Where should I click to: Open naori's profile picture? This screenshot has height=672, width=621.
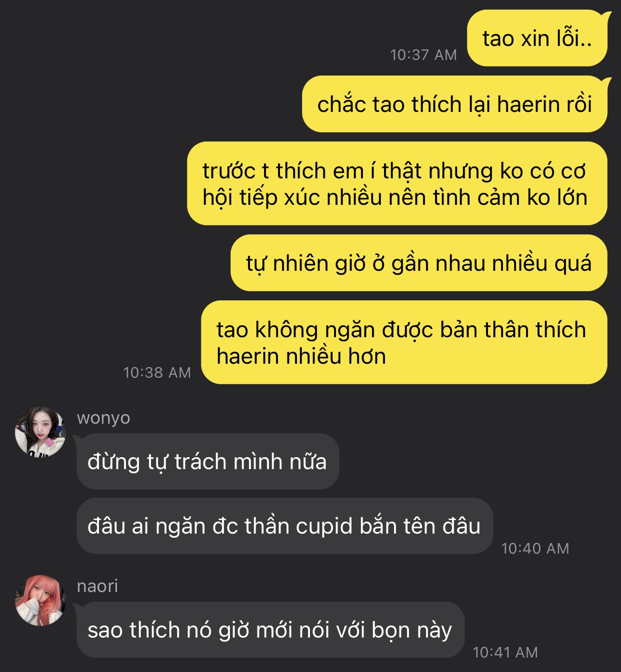click(40, 600)
